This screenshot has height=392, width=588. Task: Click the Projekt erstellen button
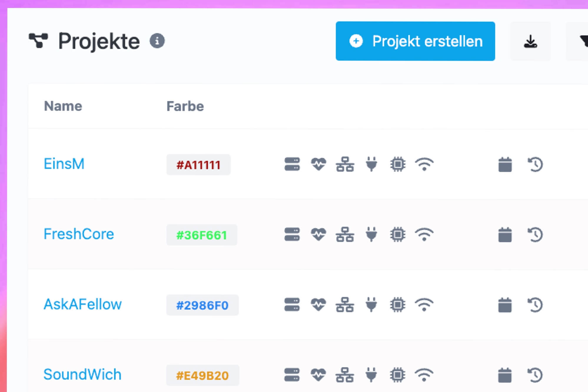pos(415,41)
